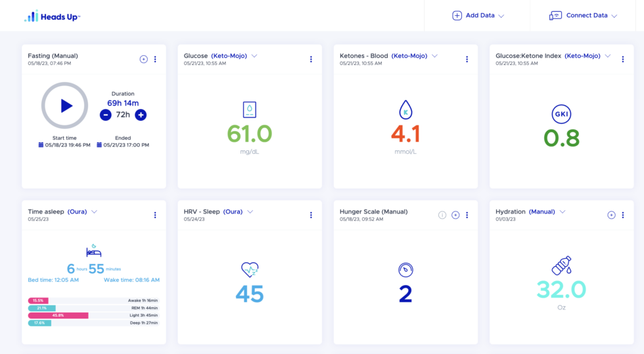Open Fasting card three-dot menu
This screenshot has height=354, width=644.
pyautogui.click(x=155, y=59)
